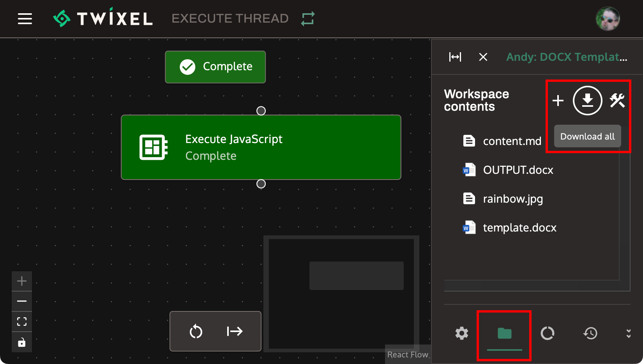The image size is (643, 364).
Task: Open the workspace tools hammer-and-wrench icon
Action: coord(617,101)
